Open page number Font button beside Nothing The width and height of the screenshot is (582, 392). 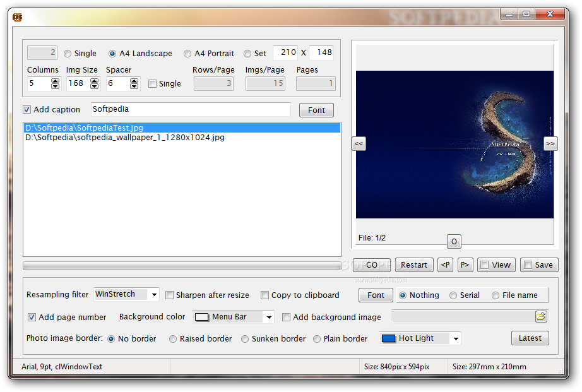click(x=376, y=295)
